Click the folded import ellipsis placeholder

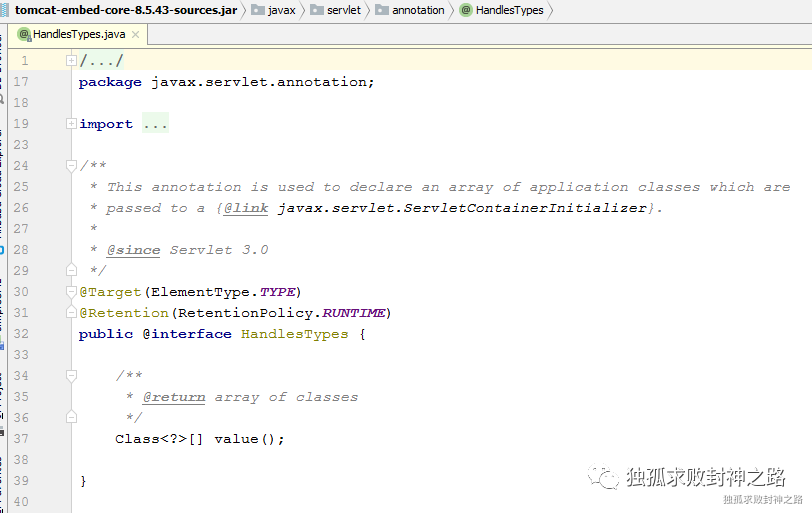tap(155, 124)
